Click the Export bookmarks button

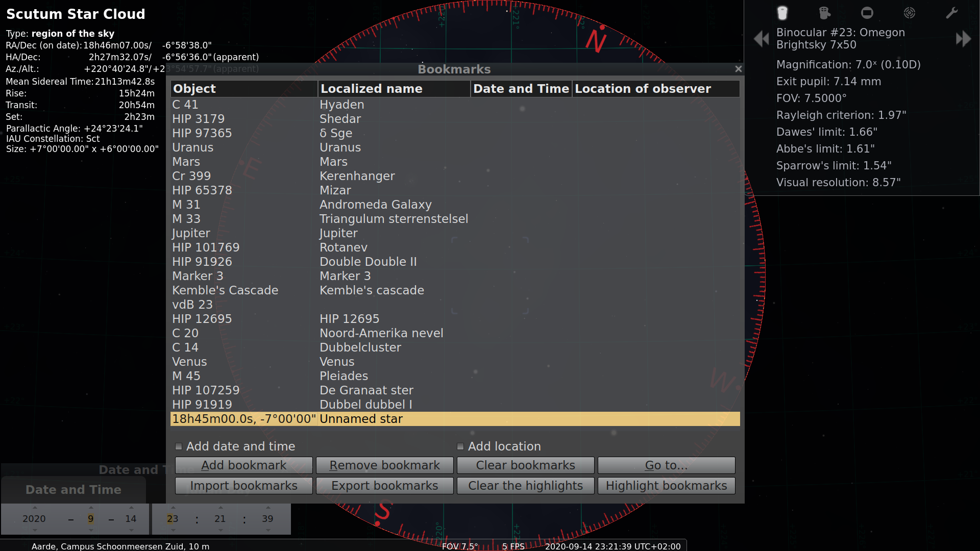(x=385, y=486)
